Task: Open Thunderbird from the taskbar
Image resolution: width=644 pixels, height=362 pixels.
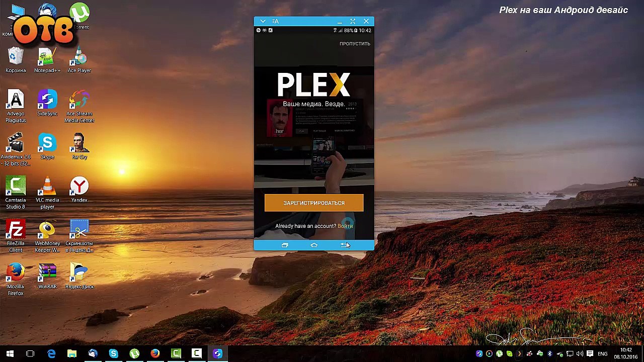Action: pos(93,354)
